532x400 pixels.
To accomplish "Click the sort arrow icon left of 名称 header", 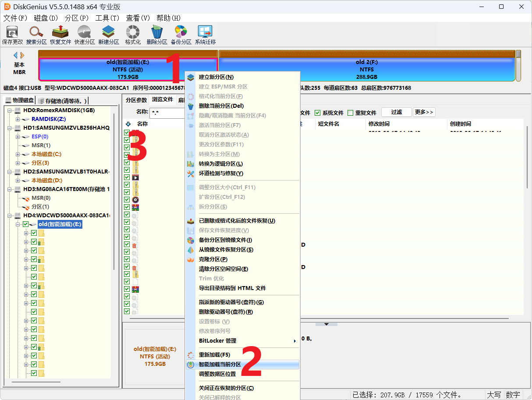I will point(128,124).
